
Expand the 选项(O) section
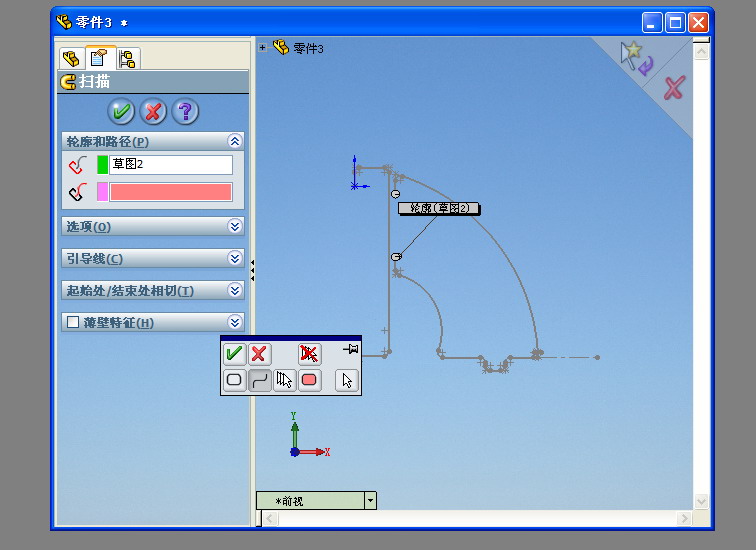click(x=234, y=226)
